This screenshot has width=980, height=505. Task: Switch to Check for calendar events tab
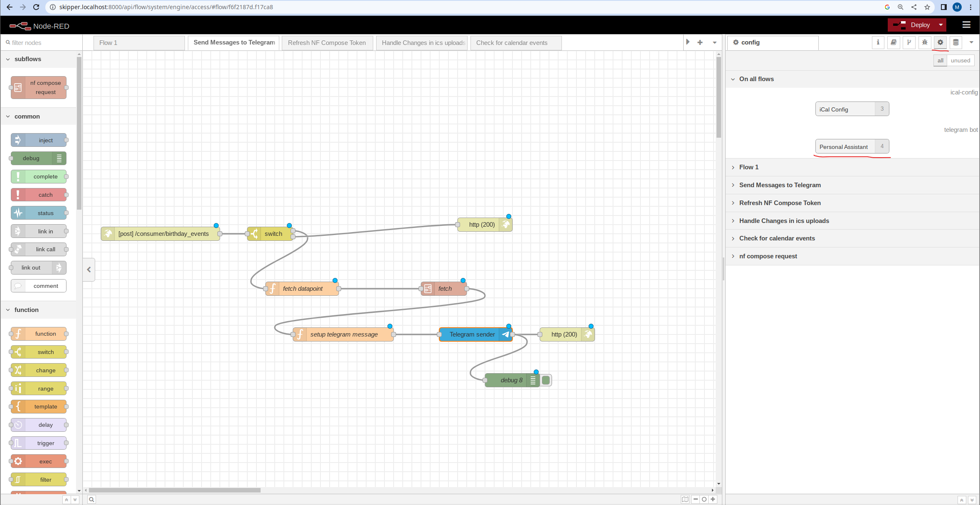[512, 43]
